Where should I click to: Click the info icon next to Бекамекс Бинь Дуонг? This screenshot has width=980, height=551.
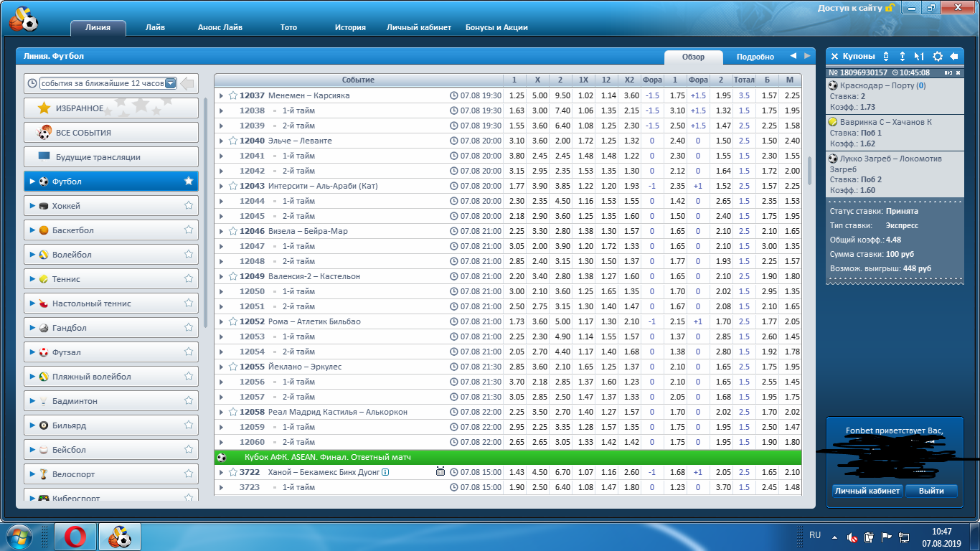(x=385, y=473)
